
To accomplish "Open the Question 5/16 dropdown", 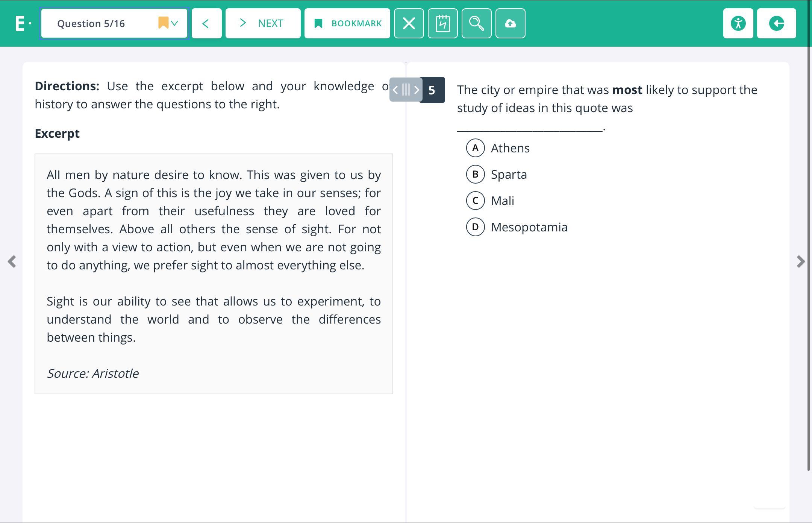I will coord(114,23).
